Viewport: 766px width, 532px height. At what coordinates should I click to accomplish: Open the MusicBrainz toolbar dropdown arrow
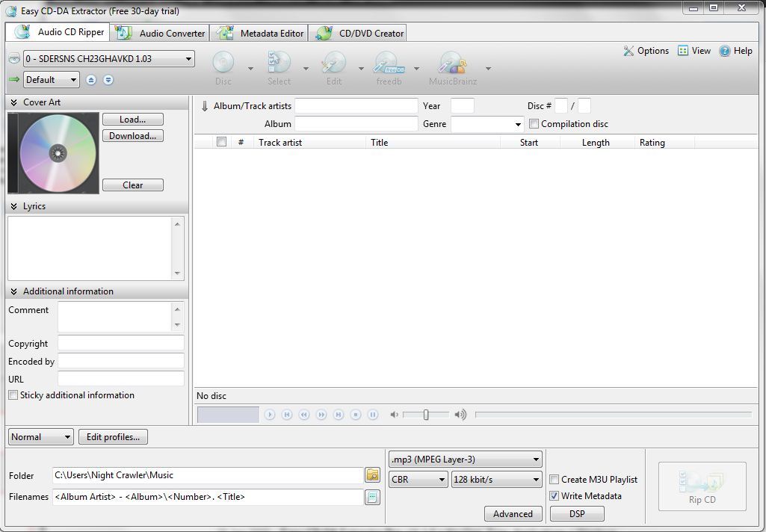tap(487, 69)
